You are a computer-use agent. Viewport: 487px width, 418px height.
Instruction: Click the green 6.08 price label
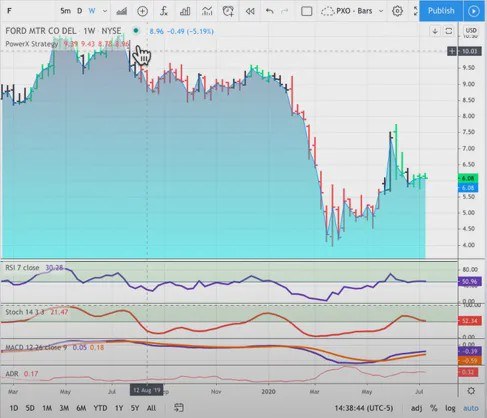click(x=468, y=178)
